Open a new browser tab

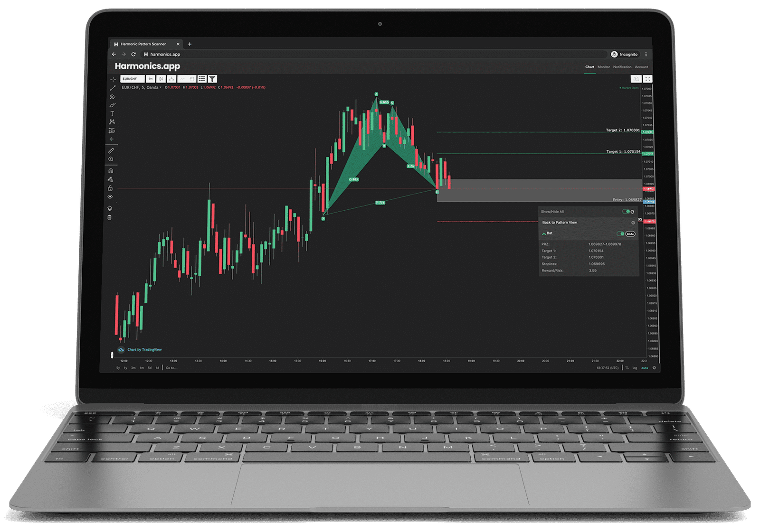190,44
